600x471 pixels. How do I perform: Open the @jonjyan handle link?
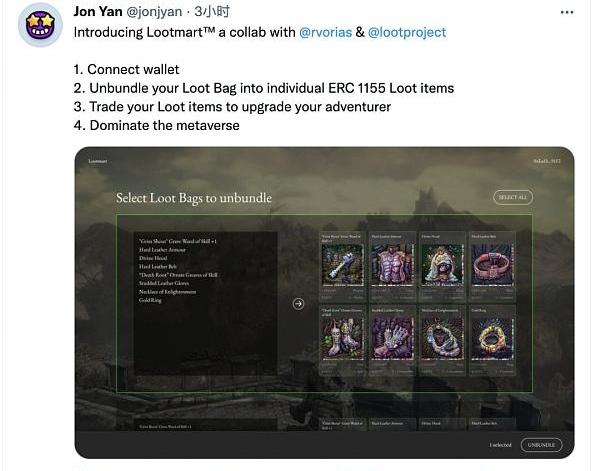pyautogui.click(x=154, y=12)
